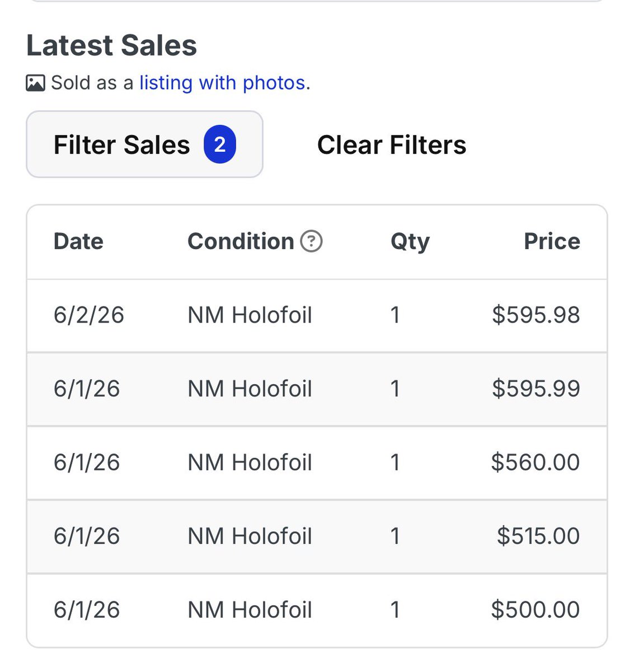Screen dimensions: 634x672
Task: Select the 6/2/26 sale row
Action: (x=317, y=315)
